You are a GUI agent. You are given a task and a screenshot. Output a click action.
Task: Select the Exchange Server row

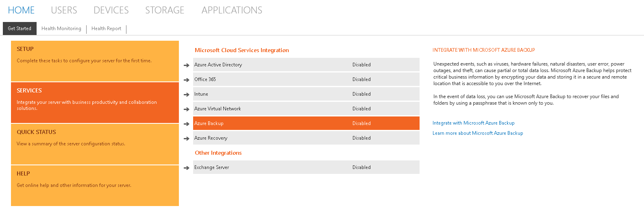pos(306,167)
